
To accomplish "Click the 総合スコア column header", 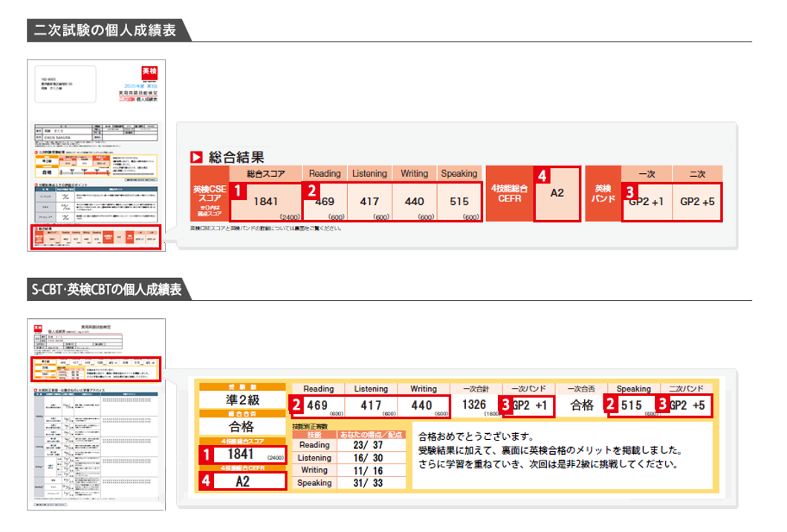I will (265, 174).
